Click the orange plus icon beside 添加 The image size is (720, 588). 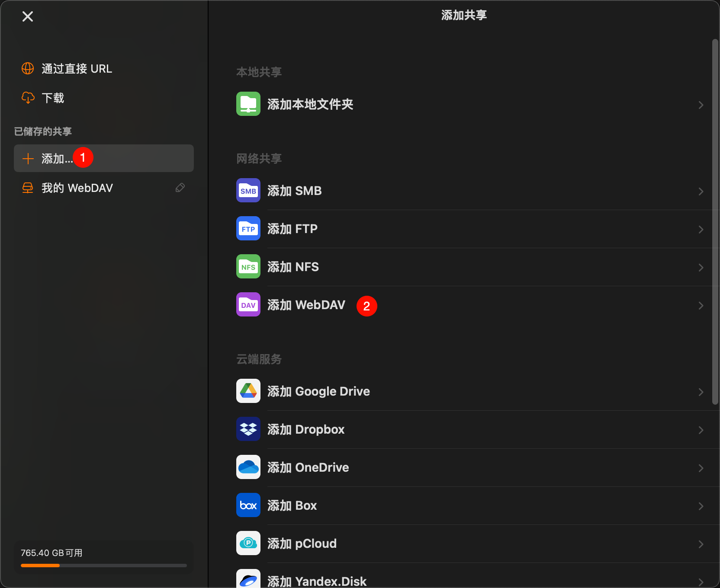[x=28, y=159]
